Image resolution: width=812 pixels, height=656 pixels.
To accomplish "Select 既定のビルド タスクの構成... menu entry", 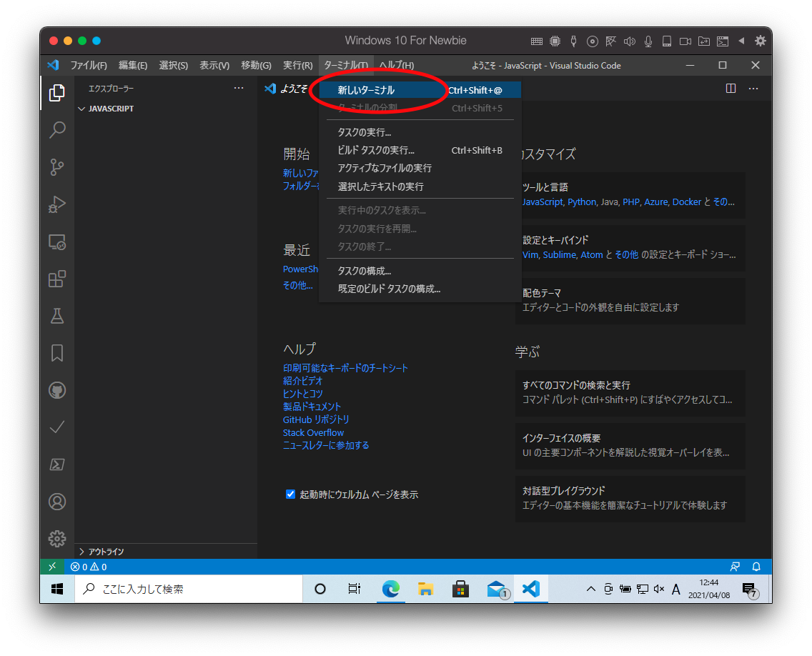I will tap(420, 289).
